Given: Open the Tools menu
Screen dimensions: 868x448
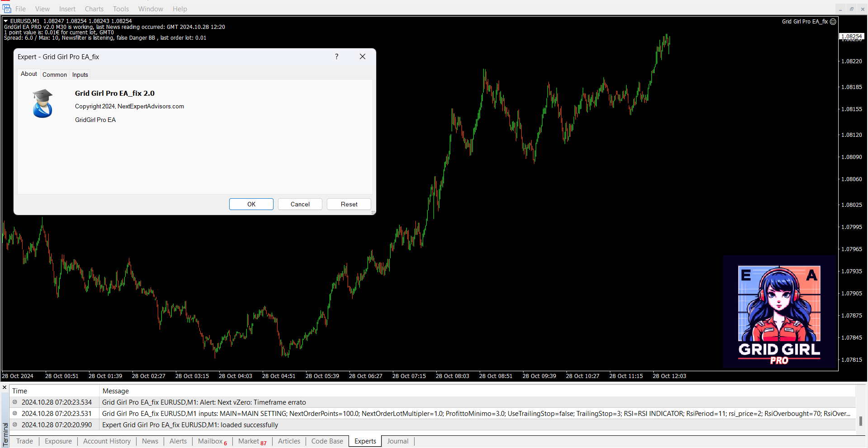Looking at the screenshot, I should [x=121, y=9].
